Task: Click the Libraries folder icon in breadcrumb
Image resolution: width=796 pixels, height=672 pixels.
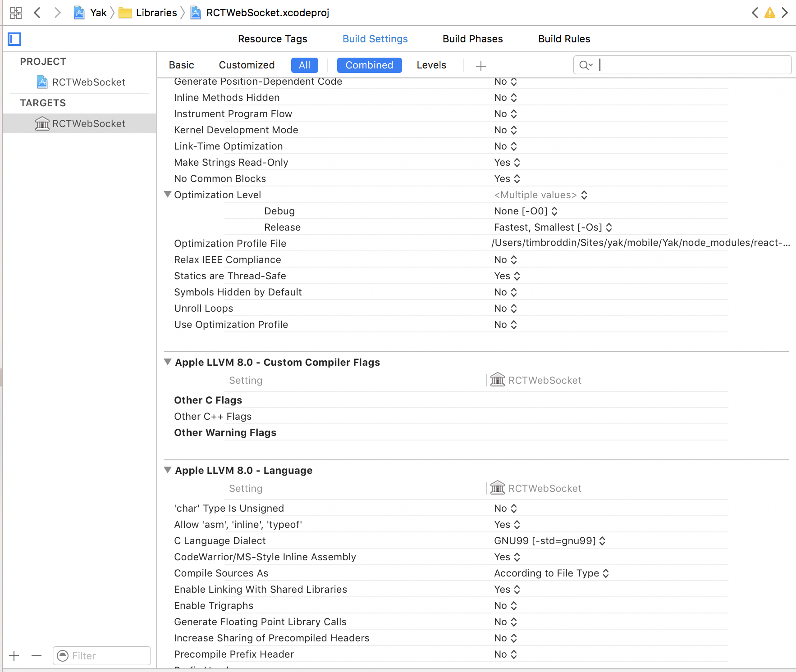Action: click(x=125, y=13)
